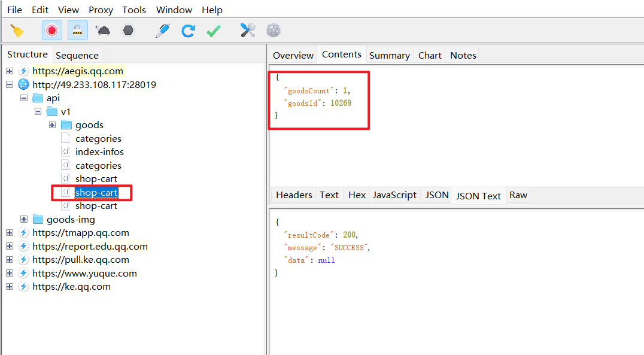Expand the goods folder
This screenshot has height=355, width=644.
(53, 125)
